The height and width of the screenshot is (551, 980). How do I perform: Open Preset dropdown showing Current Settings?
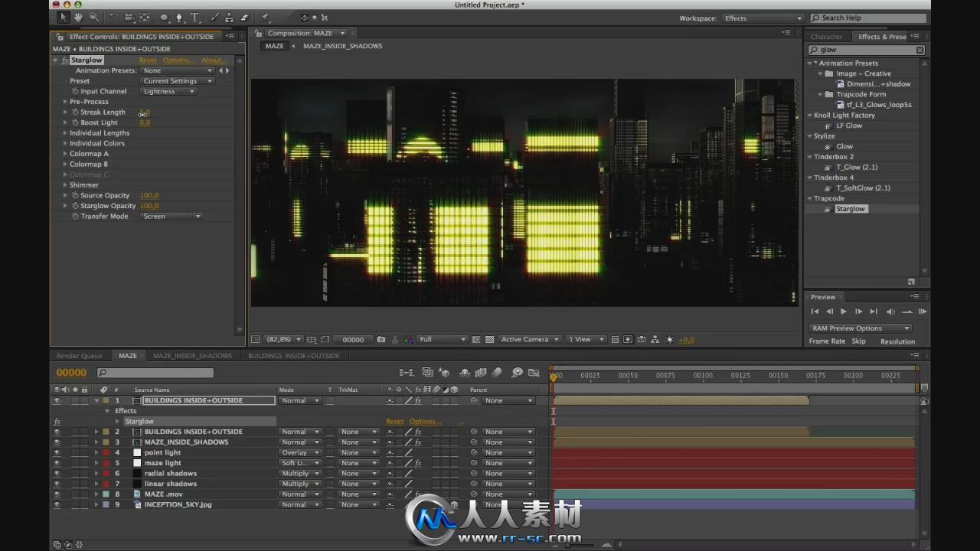[177, 81]
